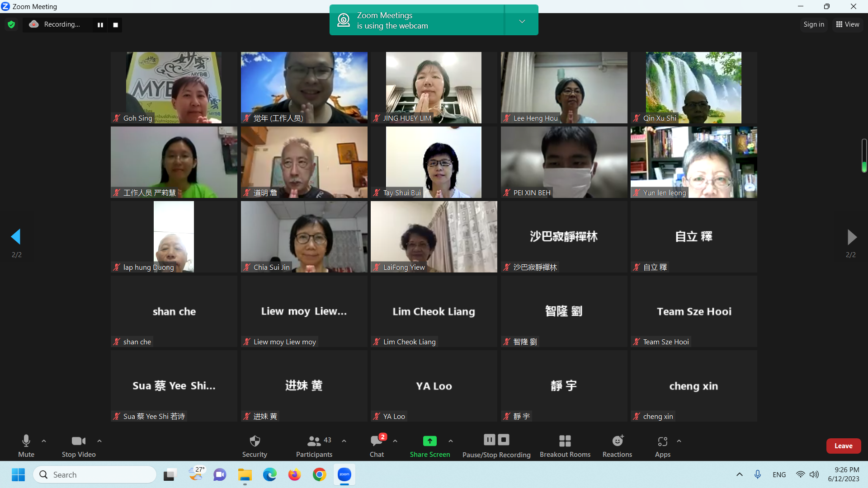Image resolution: width=868 pixels, height=488 pixels.
Task: Go to next gallery page arrow
Action: pos(851,237)
